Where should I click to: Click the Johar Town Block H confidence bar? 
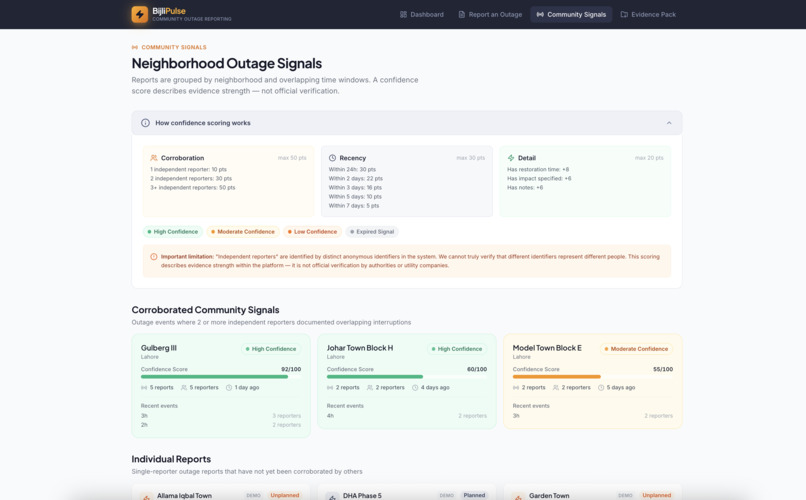[407, 377]
